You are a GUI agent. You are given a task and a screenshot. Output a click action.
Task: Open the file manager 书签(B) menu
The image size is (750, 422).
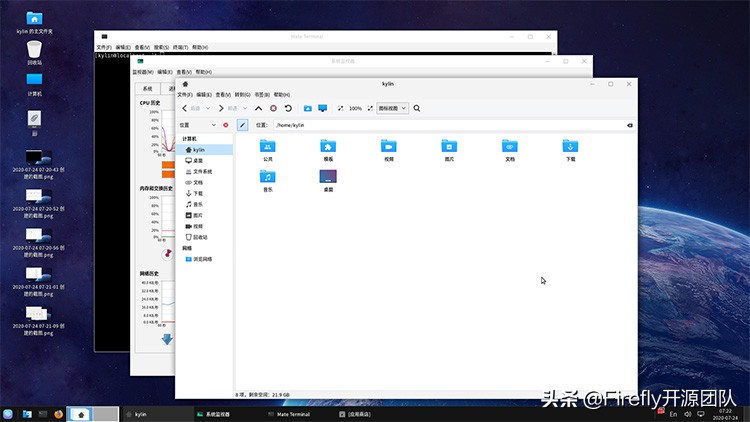pos(262,95)
